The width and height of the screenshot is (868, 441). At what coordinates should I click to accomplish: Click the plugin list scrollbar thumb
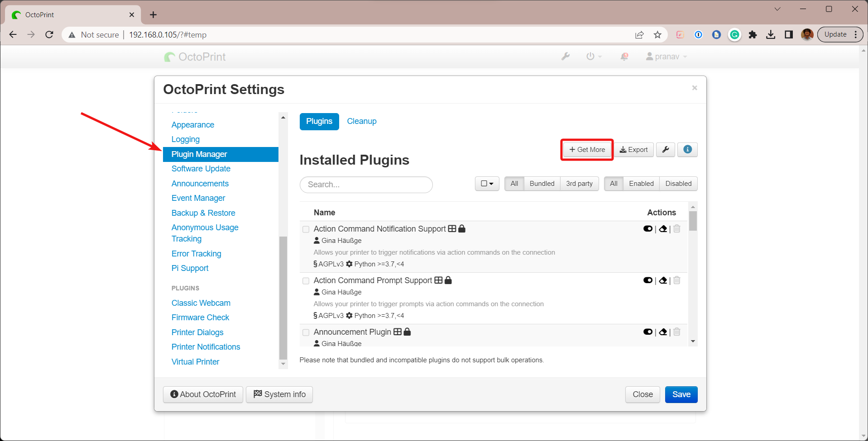click(693, 221)
